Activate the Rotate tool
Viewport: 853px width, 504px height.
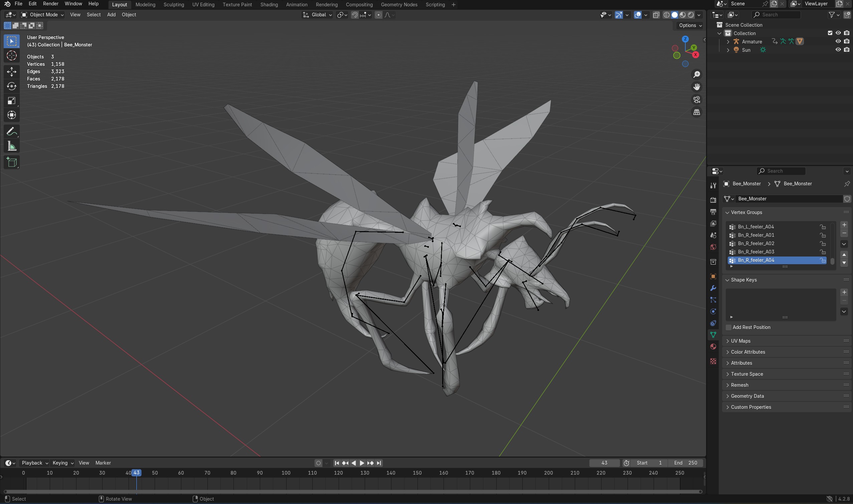coord(12,86)
